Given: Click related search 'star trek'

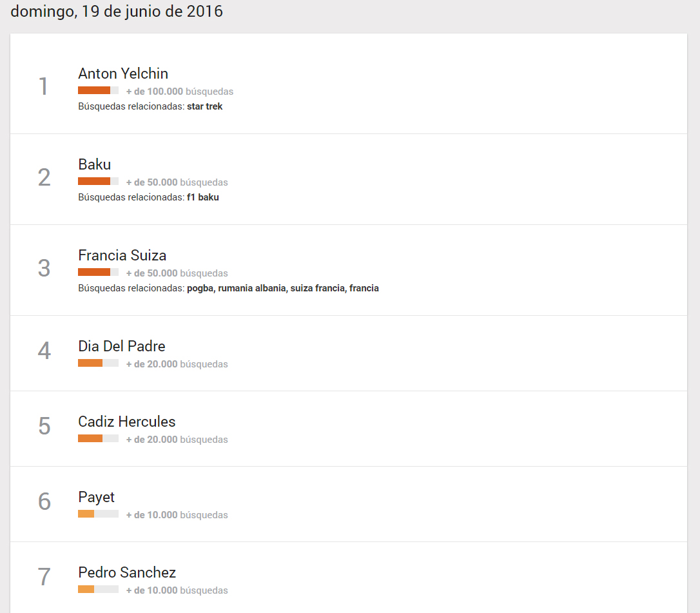Looking at the screenshot, I should [x=204, y=106].
